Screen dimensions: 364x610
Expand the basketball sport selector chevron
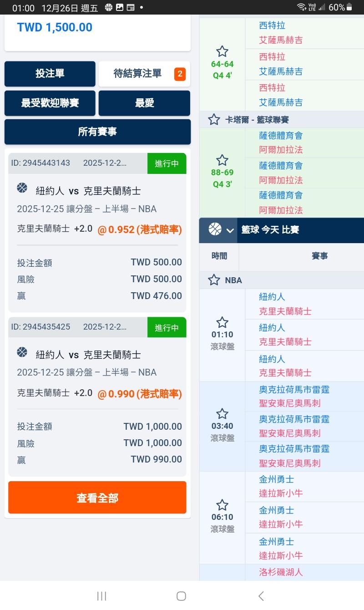point(230,230)
